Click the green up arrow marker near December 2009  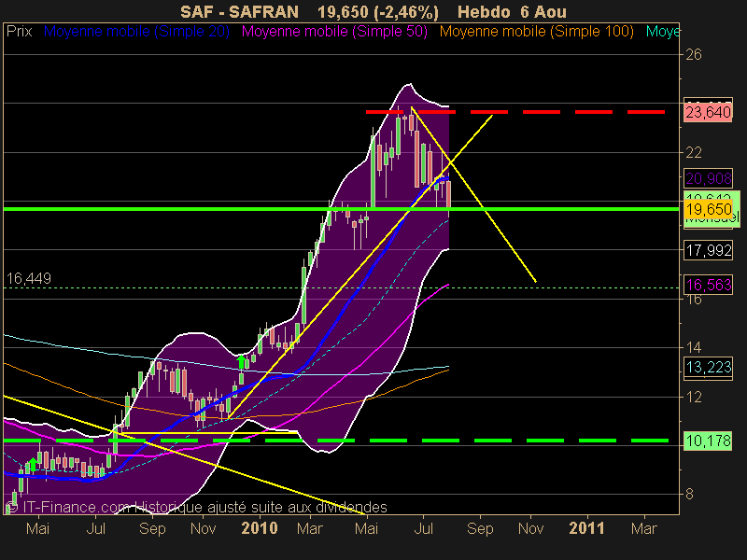click(242, 362)
